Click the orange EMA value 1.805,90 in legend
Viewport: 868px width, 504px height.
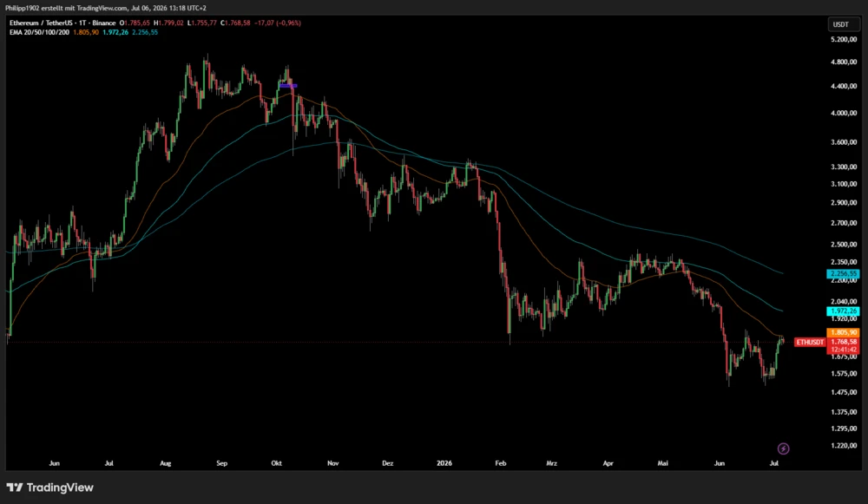coord(86,33)
